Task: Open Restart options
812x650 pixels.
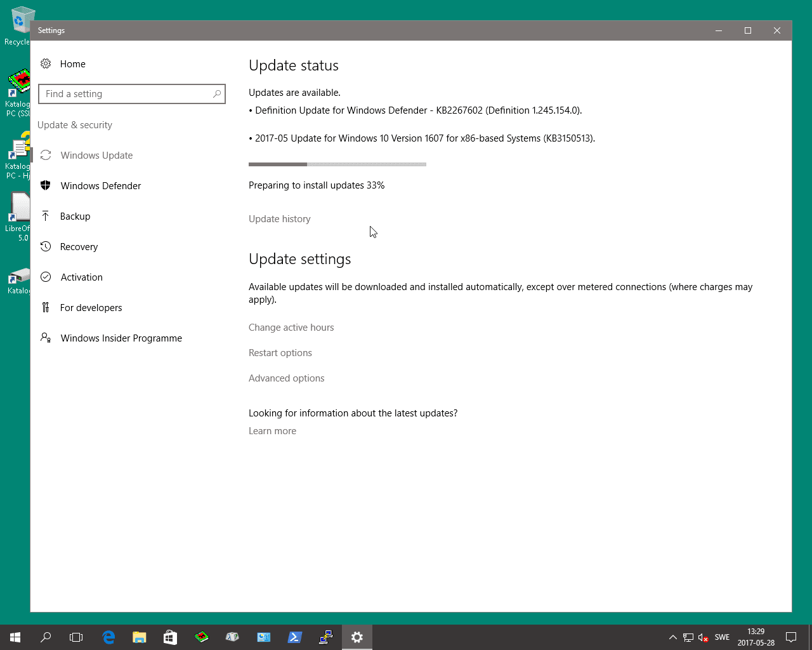Action: tap(280, 353)
